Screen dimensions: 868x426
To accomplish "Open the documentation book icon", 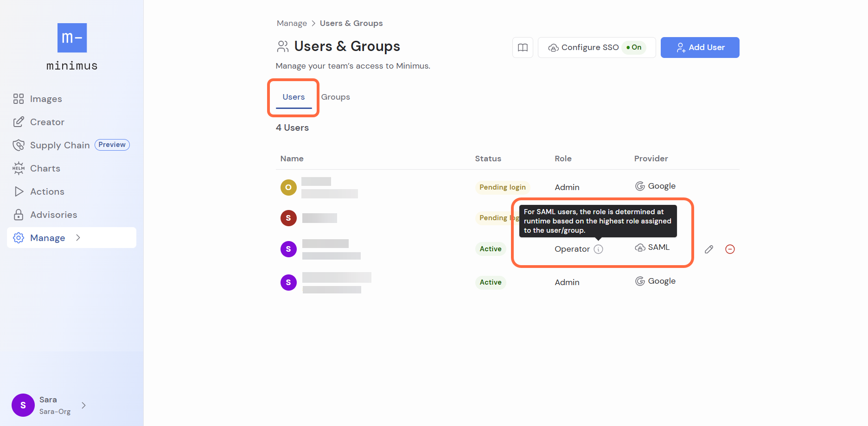I will pyautogui.click(x=523, y=47).
